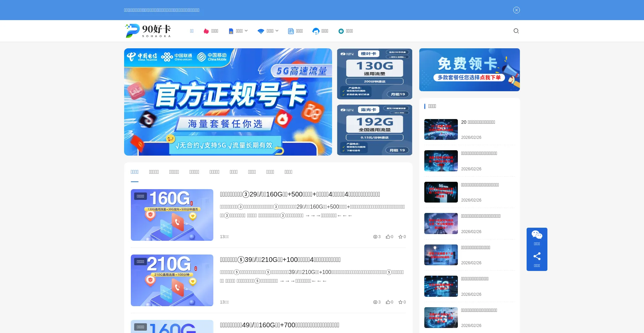
Task: Open the 官方正规号卡 main banner
Action: (x=228, y=102)
